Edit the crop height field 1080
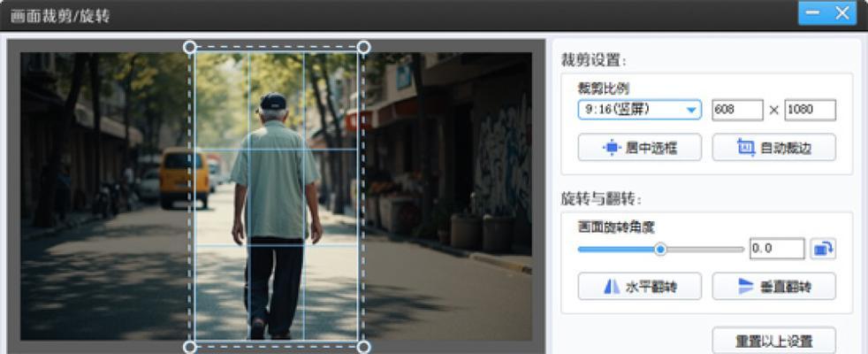 (x=810, y=110)
